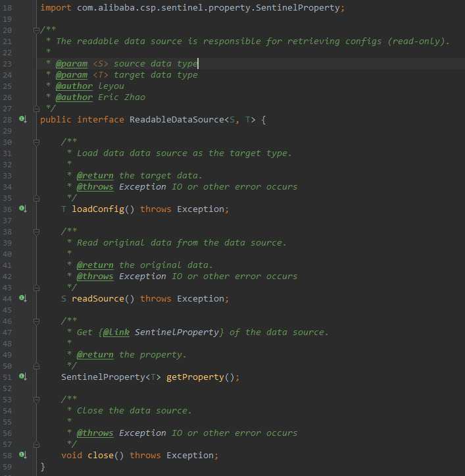465x476 pixels.
Task: Collapse the fold end marker at line 27
Action: [36, 109]
